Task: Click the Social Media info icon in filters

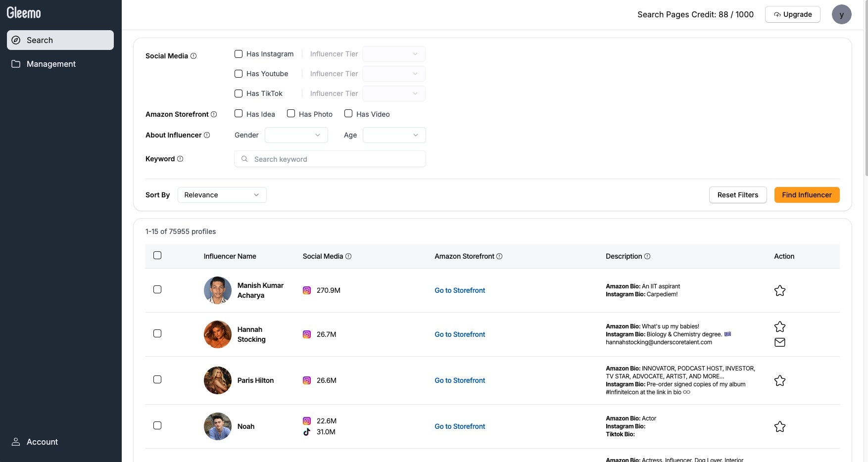Action: (193, 56)
